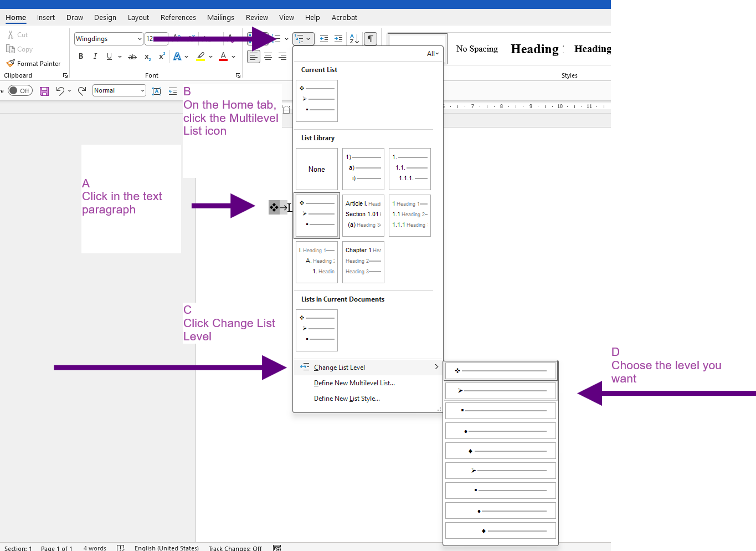
Task: Select the 1. 1.1. 1.1.1. list format
Action: click(x=410, y=169)
